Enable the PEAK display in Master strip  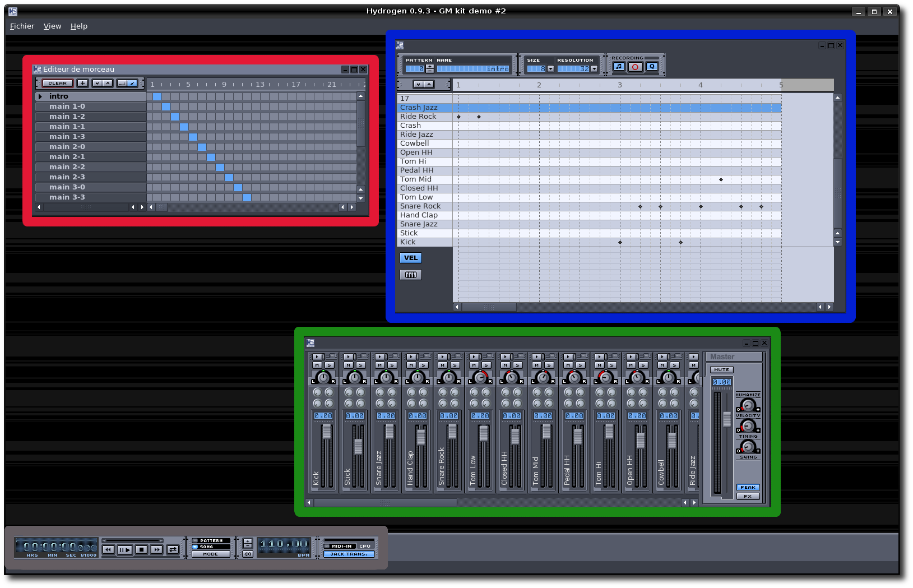748,487
